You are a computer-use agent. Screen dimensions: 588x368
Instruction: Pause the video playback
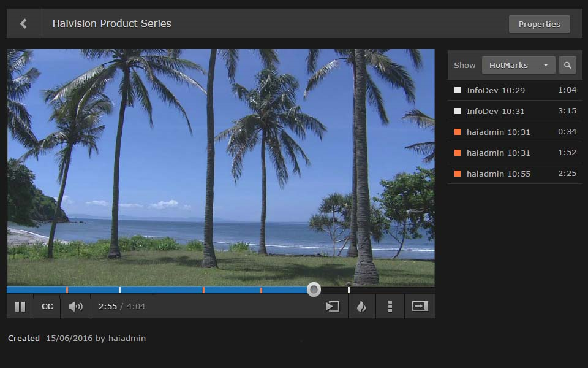pos(20,307)
